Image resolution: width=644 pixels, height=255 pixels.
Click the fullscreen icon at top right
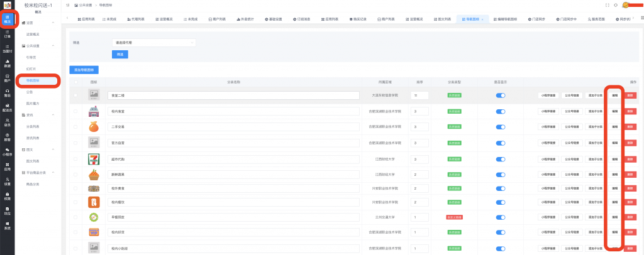pos(607,5)
